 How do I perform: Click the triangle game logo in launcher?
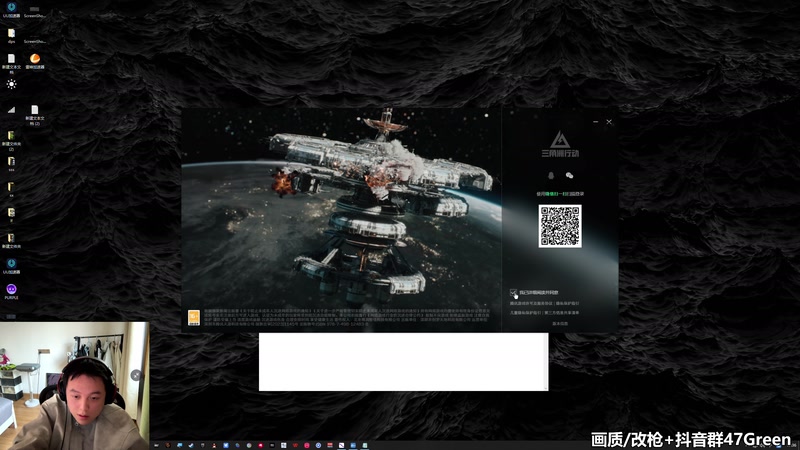[560, 140]
